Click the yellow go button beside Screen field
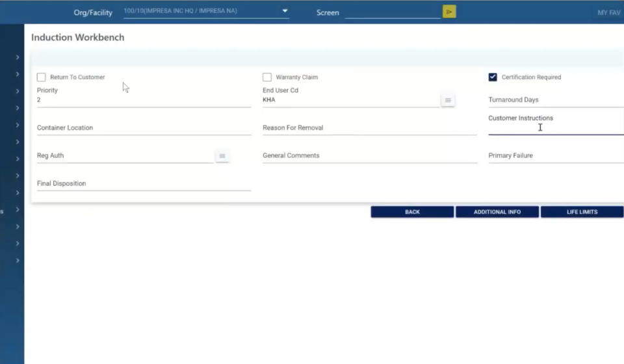 coord(449,12)
